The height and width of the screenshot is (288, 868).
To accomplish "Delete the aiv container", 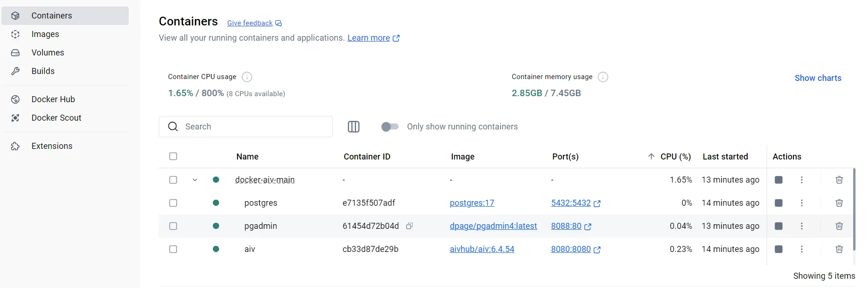I will point(839,249).
